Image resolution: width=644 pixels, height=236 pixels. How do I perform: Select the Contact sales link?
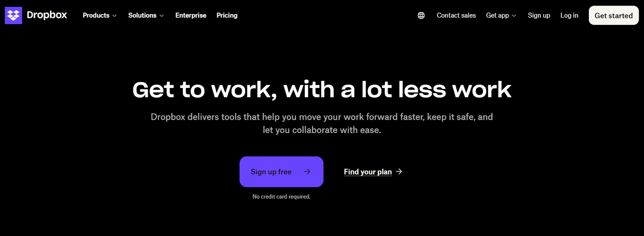point(456,15)
